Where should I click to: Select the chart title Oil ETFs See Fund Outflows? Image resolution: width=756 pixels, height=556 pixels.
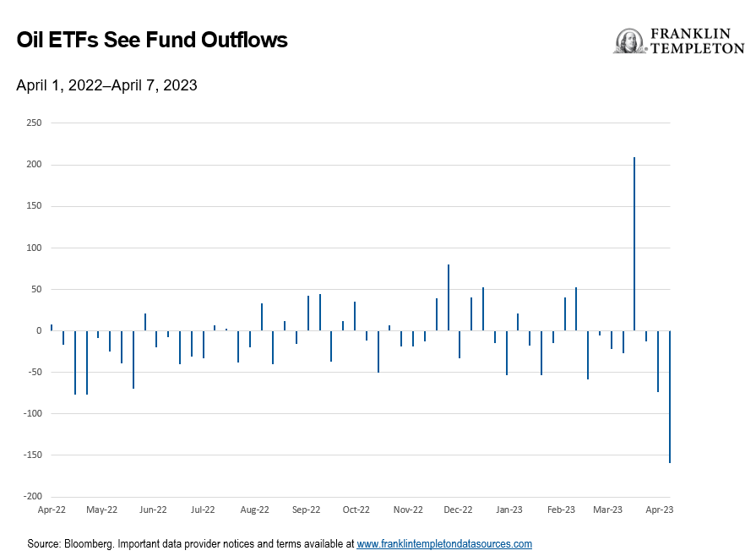pos(152,40)
